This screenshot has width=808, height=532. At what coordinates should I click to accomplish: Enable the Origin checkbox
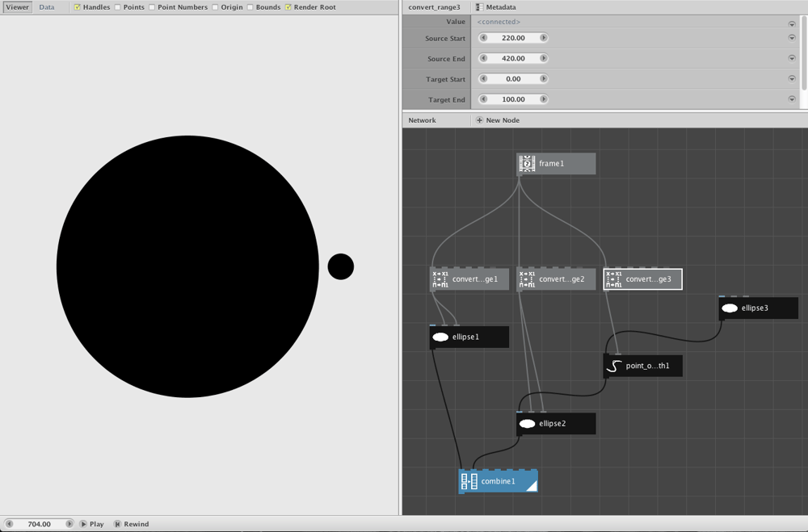coord(216,7)
